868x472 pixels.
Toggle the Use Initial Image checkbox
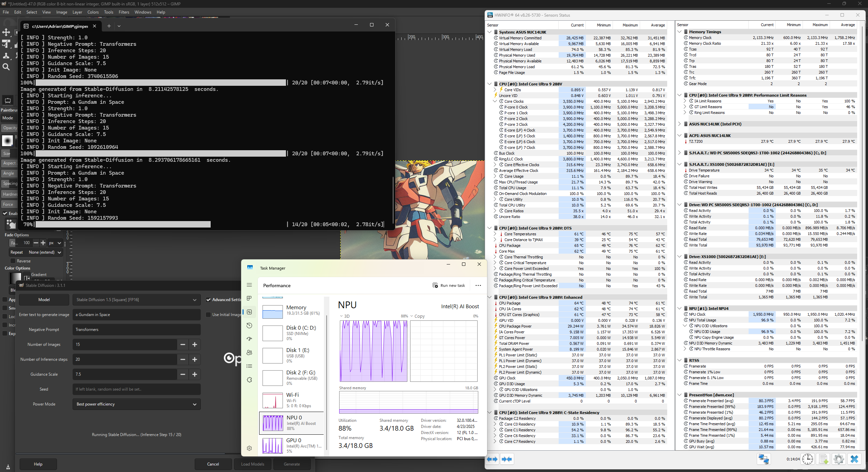(x=209, y=315)
